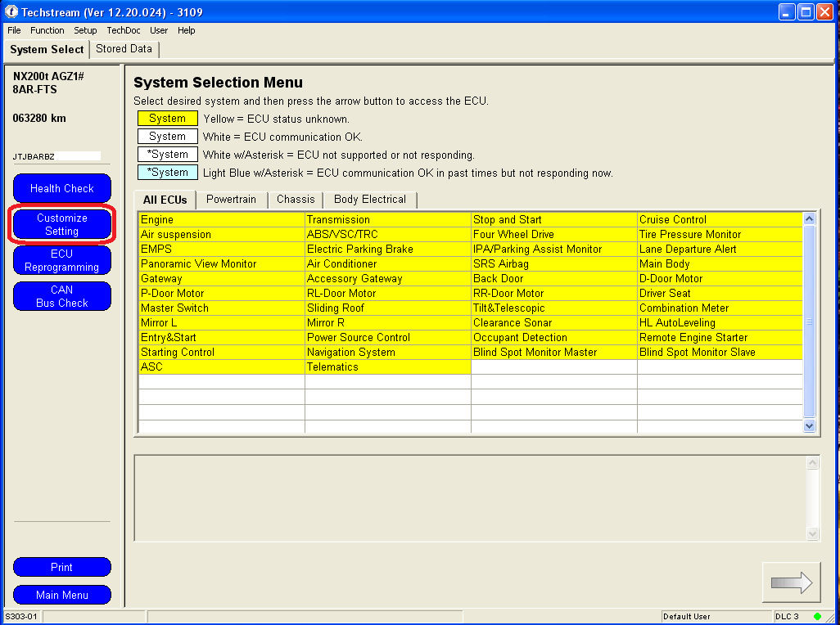This screenshot has height=625, width=840.
Task: Select the Back Door system
Action: point(554,278)
